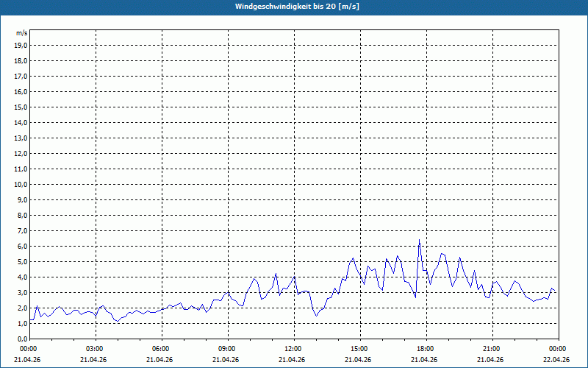The width and height of the screenshot is (588, 368).
Task: Select the '5,0' y-axis label
Action: pyautogui.click(x=22, y=261)
